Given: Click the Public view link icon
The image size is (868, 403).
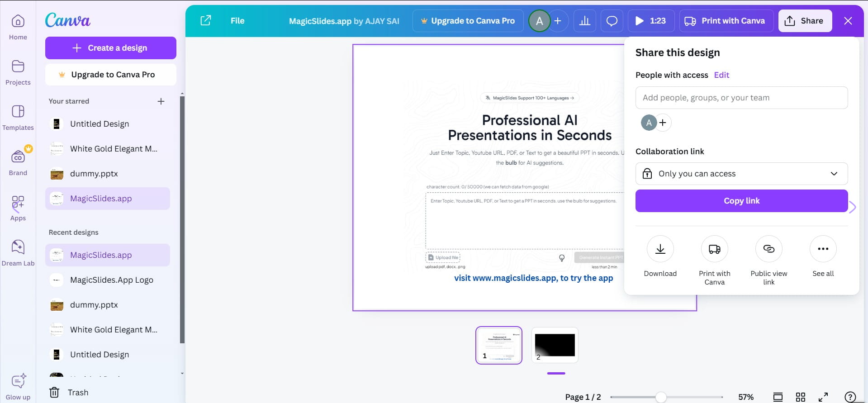Looking at the screenshot, I should click(769, 249).
